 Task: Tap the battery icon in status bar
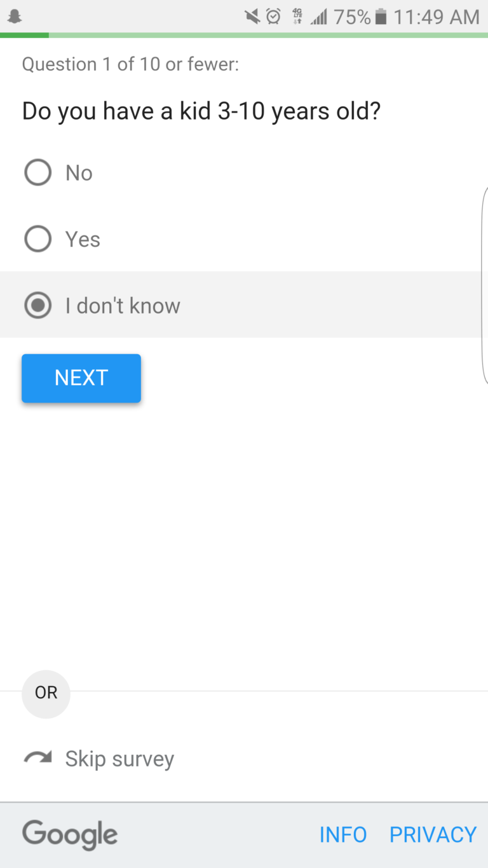click(381, 17)
